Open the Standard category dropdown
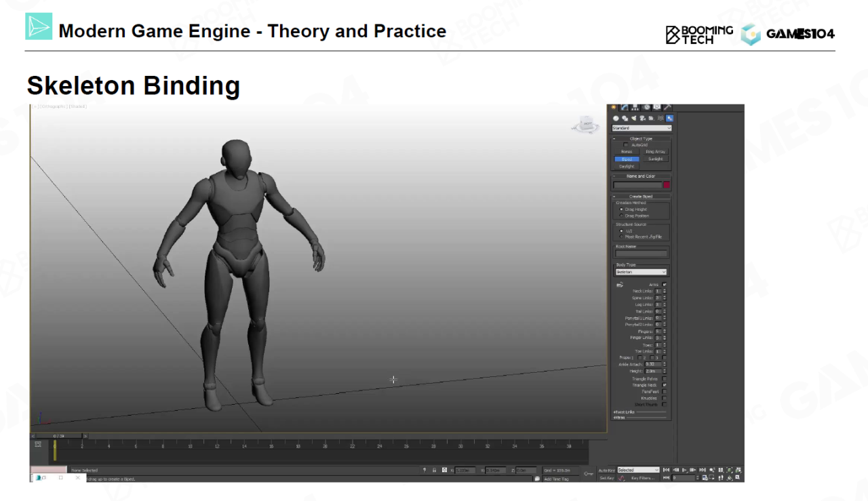The height and width of the screenshot is (501, 868). 642,128
